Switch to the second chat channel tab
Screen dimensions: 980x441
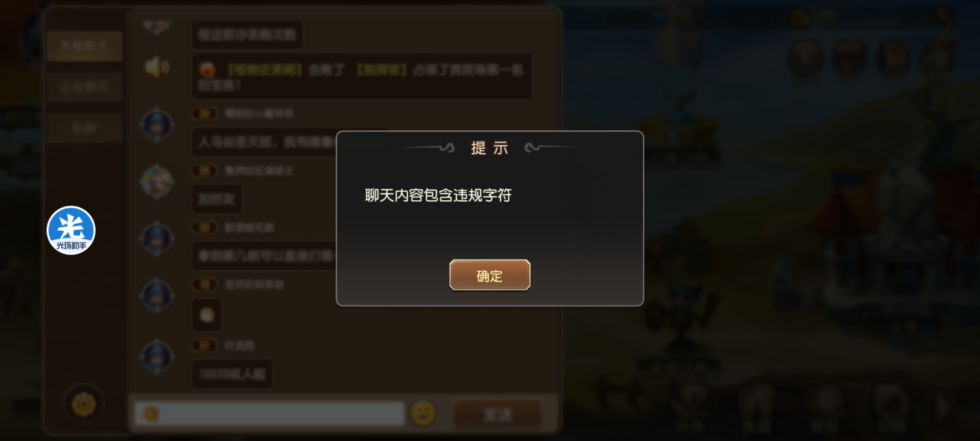(85, 87)
